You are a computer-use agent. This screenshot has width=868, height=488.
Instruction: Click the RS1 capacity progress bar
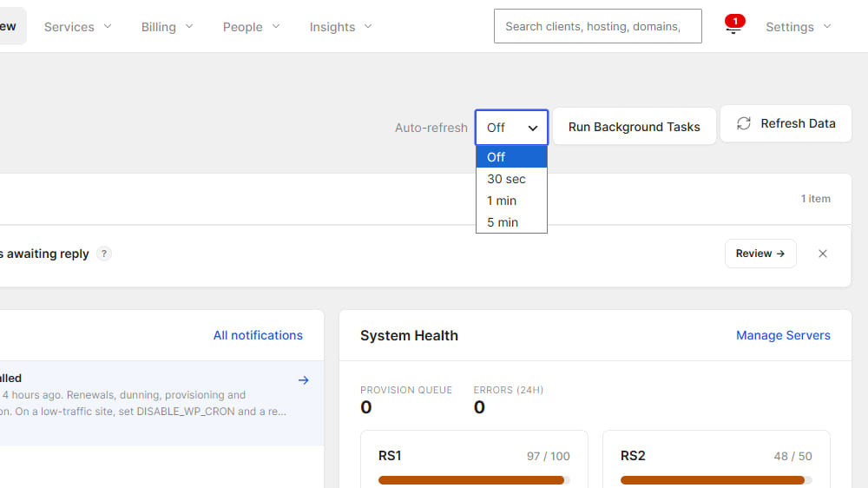(x=475, y=480)
